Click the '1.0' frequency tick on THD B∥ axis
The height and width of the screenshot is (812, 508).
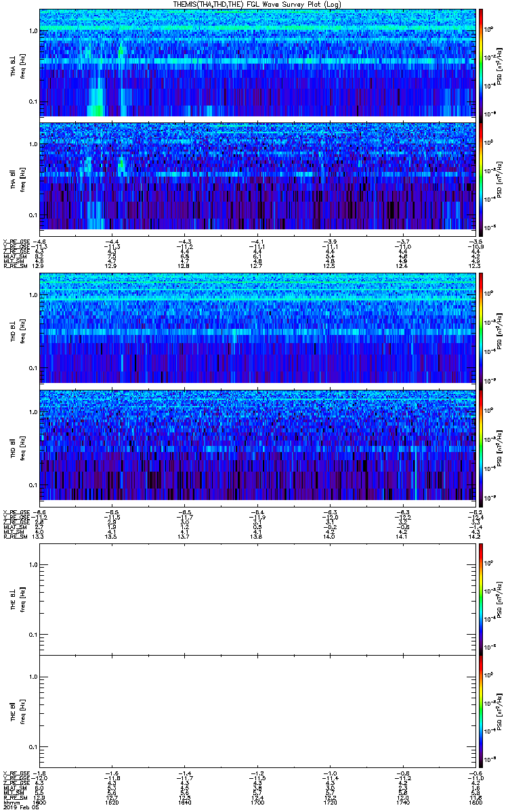pyautogui.click(x=33, y=412)
